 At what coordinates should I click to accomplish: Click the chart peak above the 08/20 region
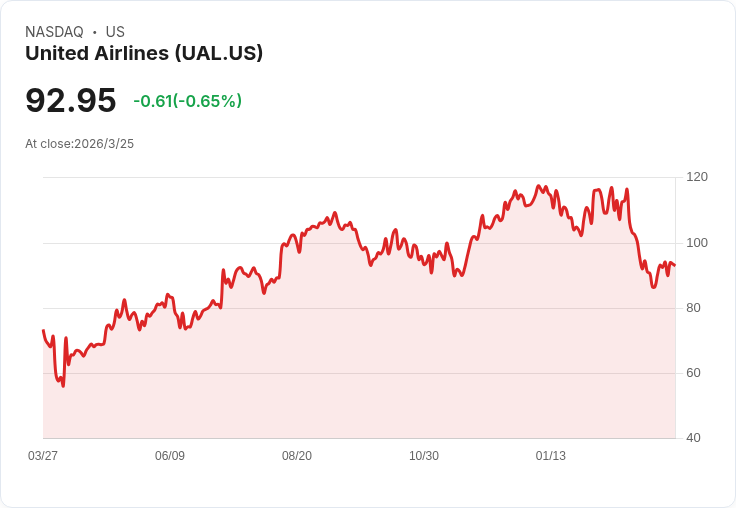pos(335,213)
